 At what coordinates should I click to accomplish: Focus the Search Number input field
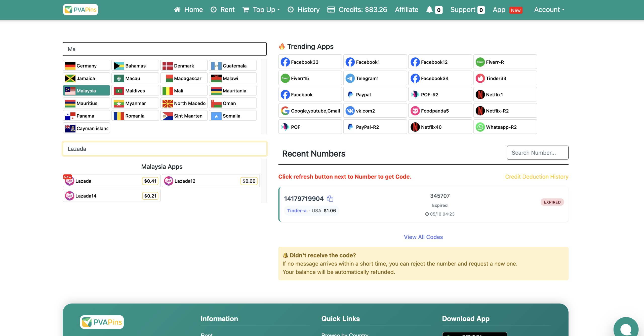tap(537, 153)
